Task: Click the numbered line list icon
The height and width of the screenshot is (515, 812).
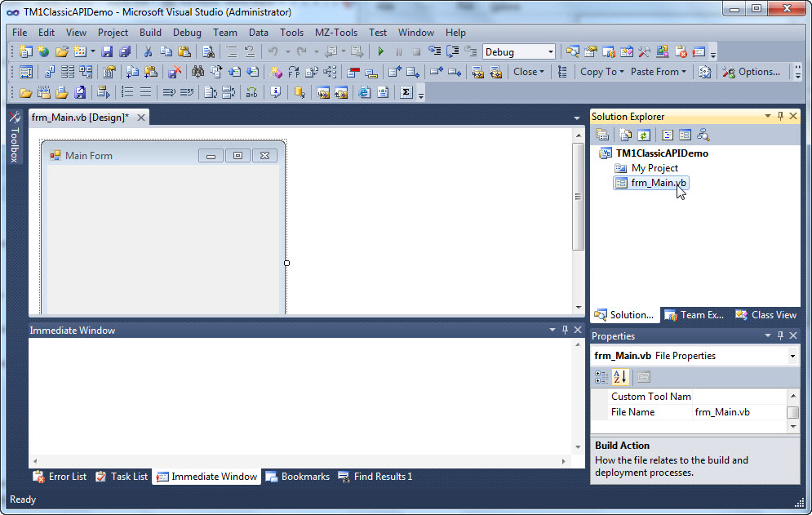Action: click(x=126, y=92)
